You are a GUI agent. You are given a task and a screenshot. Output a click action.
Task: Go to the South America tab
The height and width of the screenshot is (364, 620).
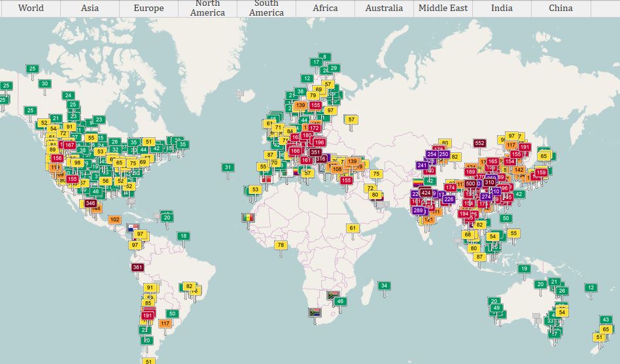pos(266,8)
